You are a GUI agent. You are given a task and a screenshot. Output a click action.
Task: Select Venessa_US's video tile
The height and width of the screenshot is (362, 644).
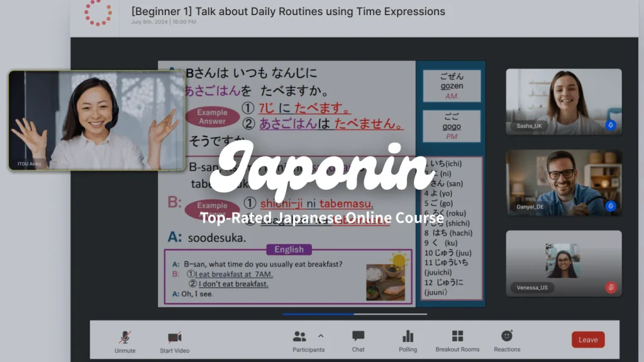click(564, 263)
